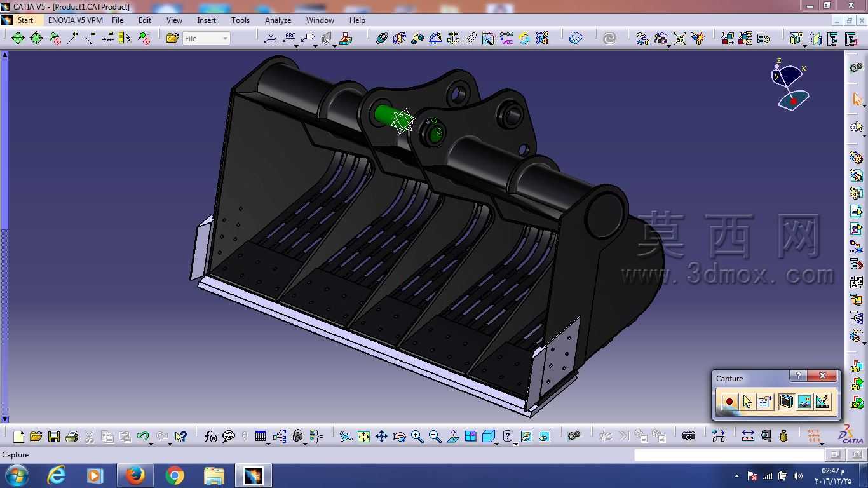Click the Quick Constraint icon
Viewport: 868px width, 488px height.
pos(489,39)
